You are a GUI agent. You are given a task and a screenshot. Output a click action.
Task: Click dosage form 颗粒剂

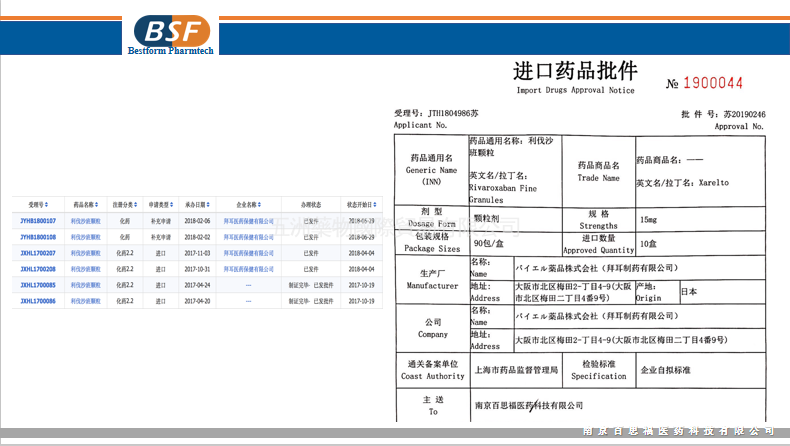click(x=487, y=218)
